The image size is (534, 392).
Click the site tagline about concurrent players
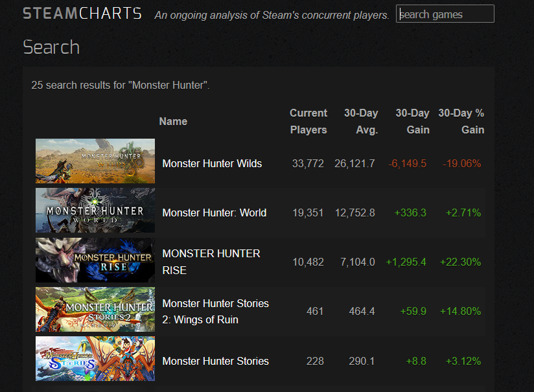click(x=272, y=16)
